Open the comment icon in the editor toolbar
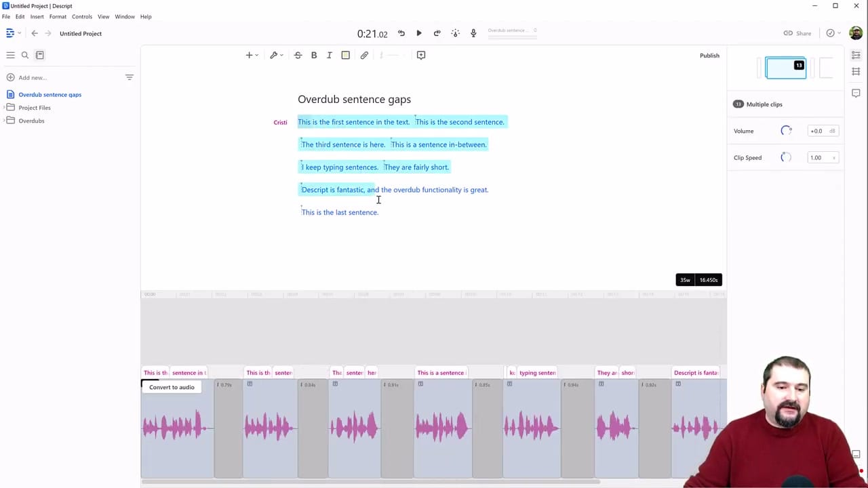Viewport: 868px width, 488px height. tap(421, 55)
